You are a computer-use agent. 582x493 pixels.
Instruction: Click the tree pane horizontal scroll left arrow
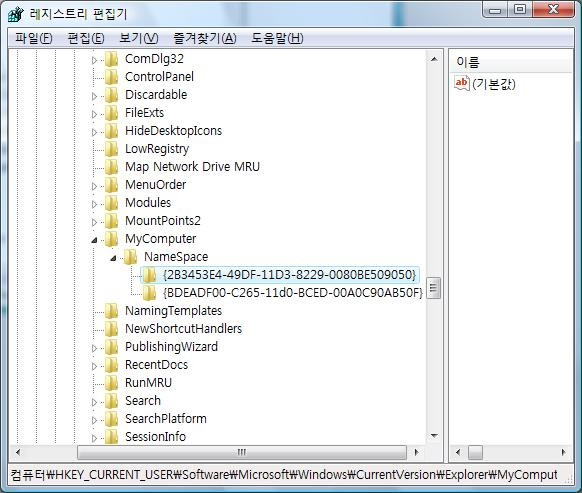[x=18, y=452]
